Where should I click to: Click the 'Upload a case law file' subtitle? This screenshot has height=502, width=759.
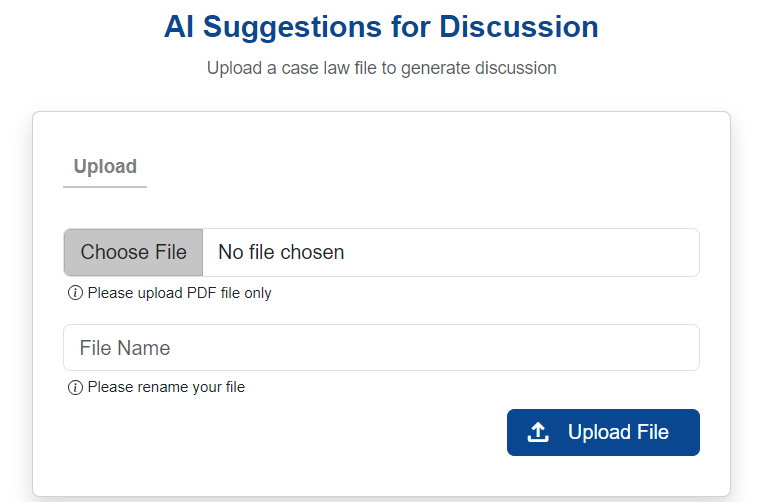(x=381, y=68)
